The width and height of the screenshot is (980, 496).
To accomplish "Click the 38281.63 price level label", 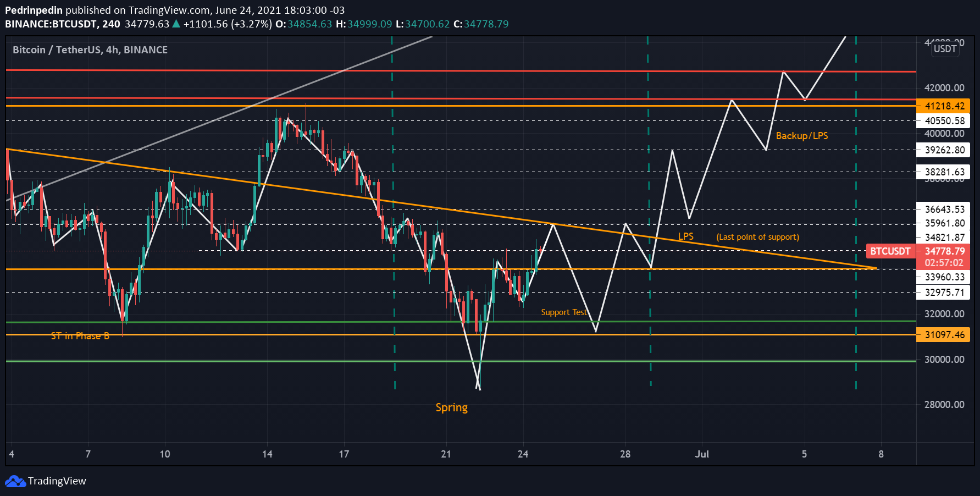I will (943, 172).
